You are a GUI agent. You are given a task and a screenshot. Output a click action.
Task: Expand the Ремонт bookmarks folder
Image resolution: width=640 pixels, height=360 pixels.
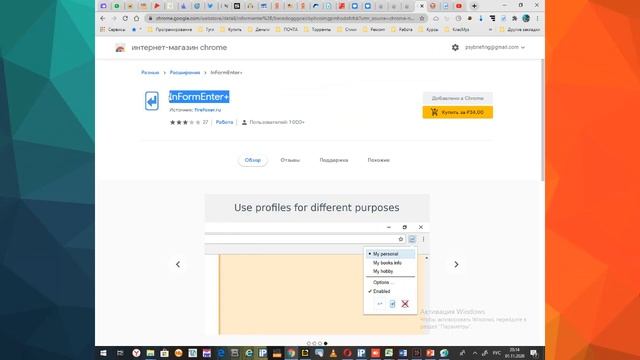coord(374,30)
